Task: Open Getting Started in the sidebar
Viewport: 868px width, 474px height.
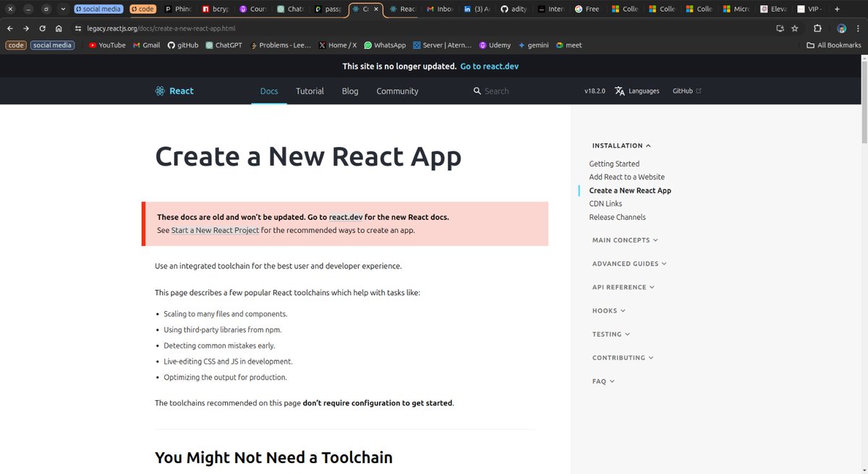Action: [x=614, y=164]
